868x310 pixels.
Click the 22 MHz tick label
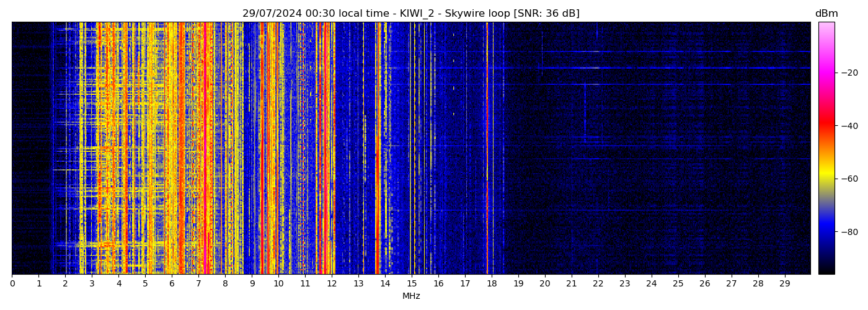pyautogui.click(x=598, y=283)
